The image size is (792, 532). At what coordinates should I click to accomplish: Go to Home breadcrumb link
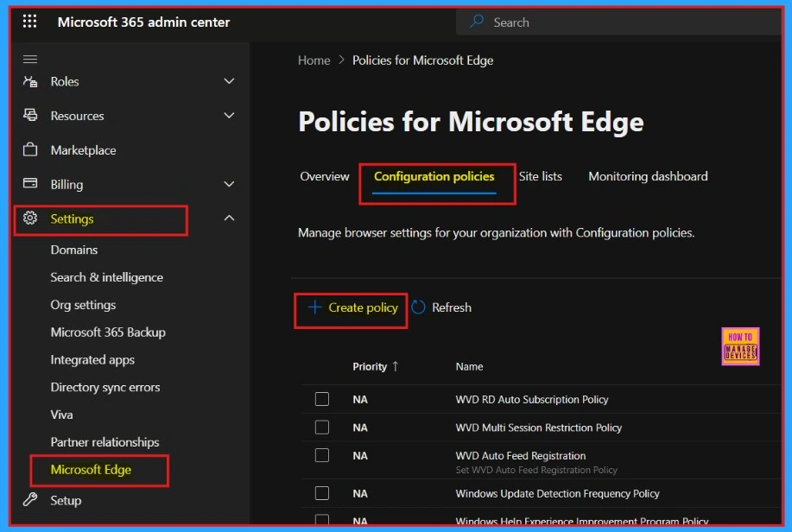(x=314, y=60)
